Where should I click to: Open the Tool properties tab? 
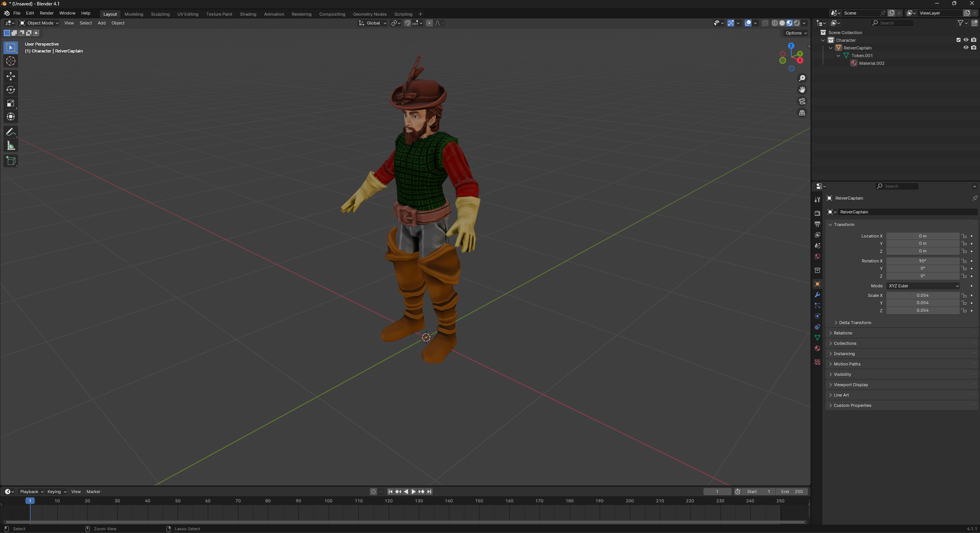tap(817, 200)
